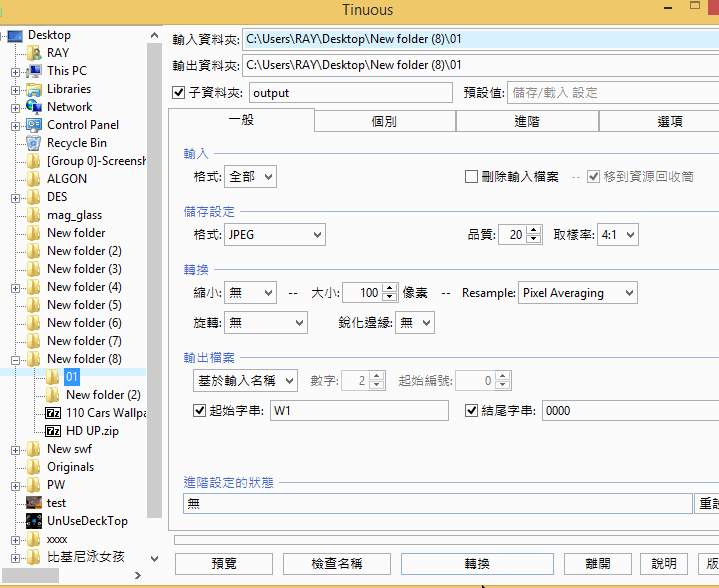Click the output subfolder name field
The width and height of the screenshot is (719, 588).
(x=351, y=93)
